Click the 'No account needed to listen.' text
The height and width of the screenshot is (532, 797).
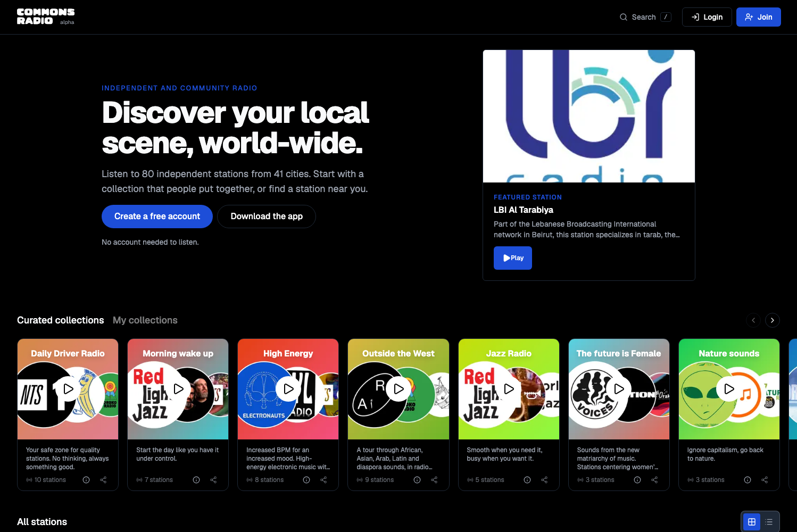[150, 242]
